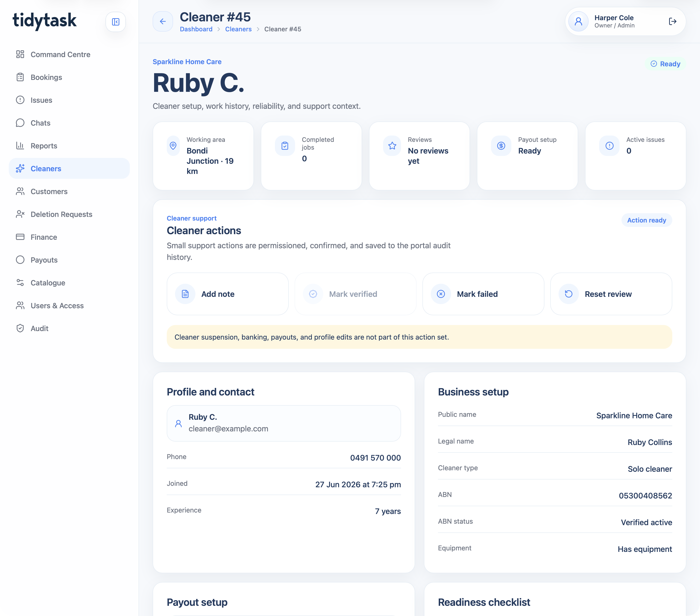Viewport: 700px width, 616px height.
Task: Click the Issues alert icon in sidebar
Action: pyautogui.click(x=20, y=100)
